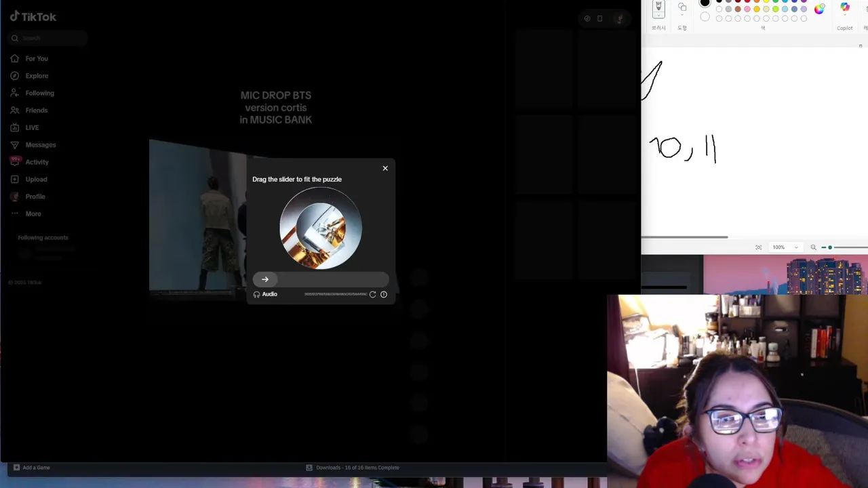Pick the light blue palette swatch
This screenshot has height=488, width=868.
point(785,9)
